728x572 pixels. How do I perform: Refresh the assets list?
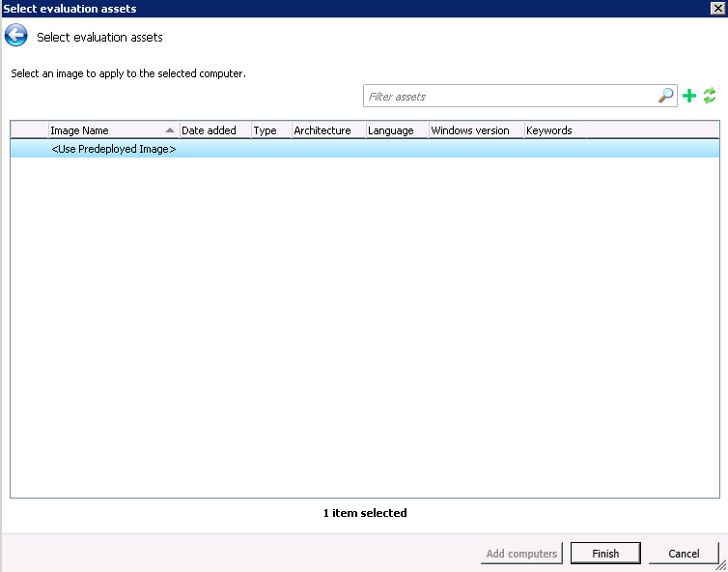click(x=710, y=96)
